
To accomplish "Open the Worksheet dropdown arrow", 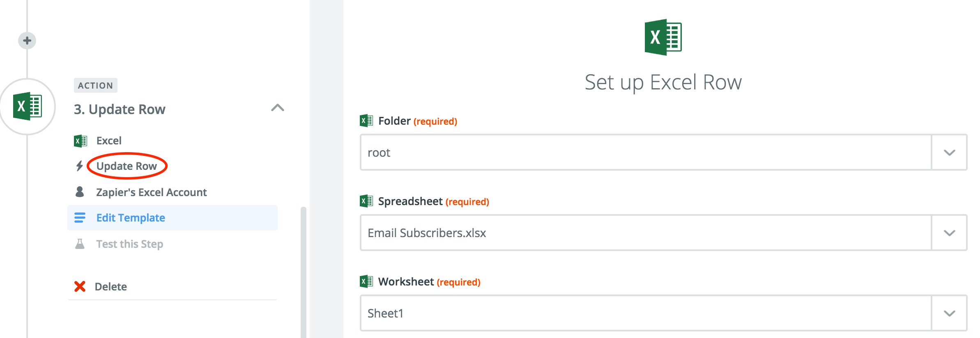I will [949, 313].
